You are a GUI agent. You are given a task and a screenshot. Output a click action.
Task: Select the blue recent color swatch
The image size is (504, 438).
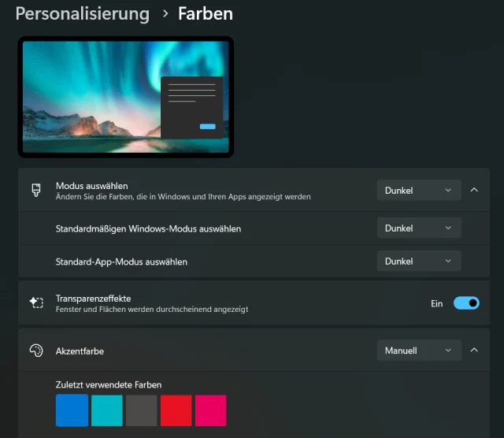pyautogui.click(x=72, y=410)
